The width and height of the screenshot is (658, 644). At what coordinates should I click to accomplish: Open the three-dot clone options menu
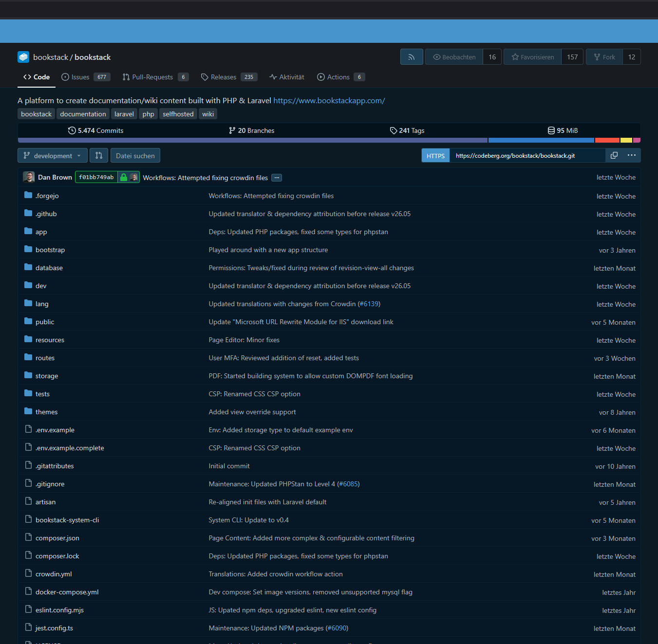click(632, 155)
